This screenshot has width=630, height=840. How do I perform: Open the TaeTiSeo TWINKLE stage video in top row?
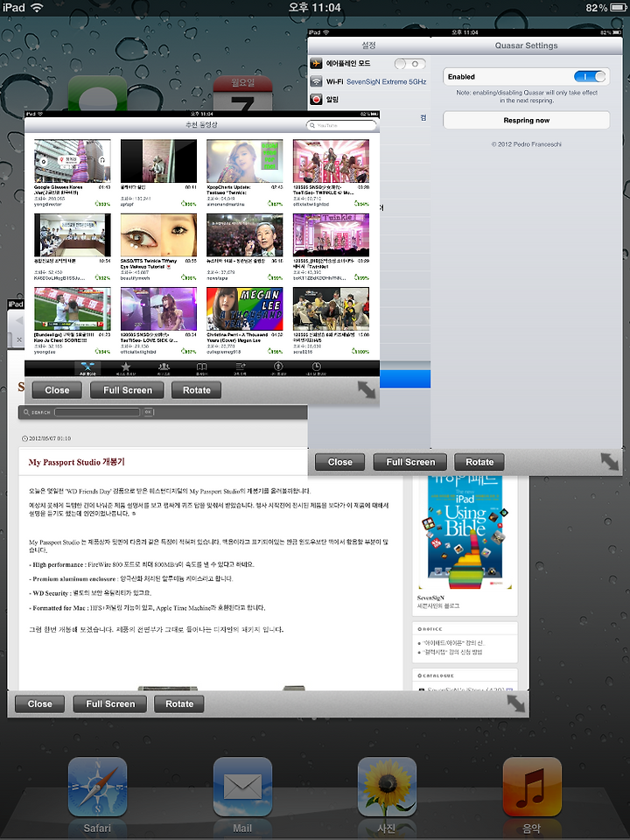point(331,161)
